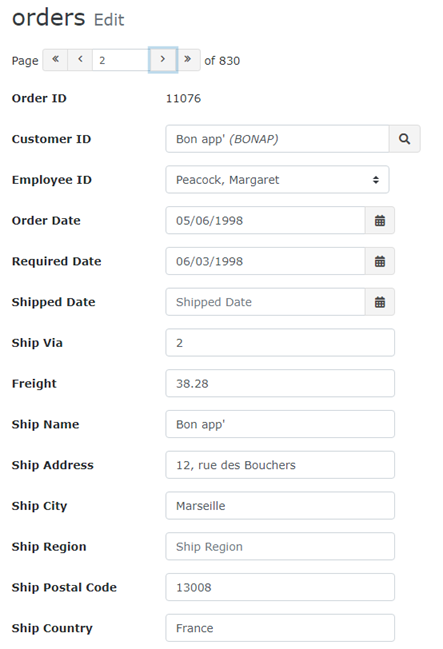Click the Freight field showing 38.28

tap(280, 384)
